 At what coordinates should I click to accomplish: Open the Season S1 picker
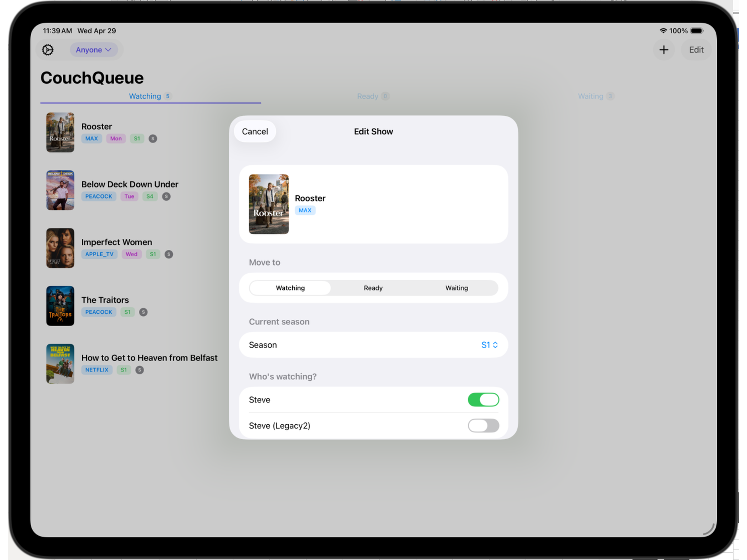tap(489, 345)
